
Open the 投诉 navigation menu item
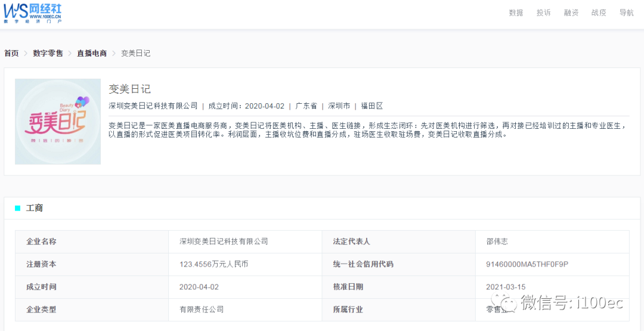coord(543,13)
